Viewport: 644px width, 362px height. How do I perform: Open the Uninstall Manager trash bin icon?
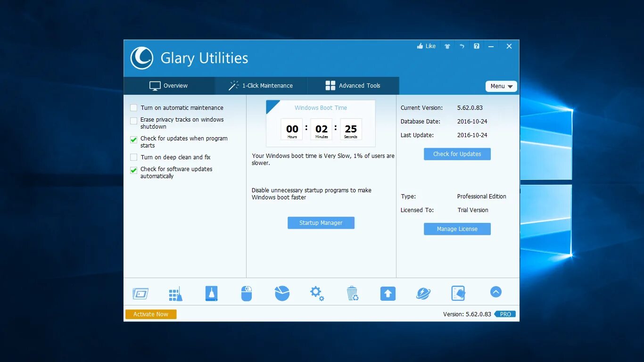(352, 293)
